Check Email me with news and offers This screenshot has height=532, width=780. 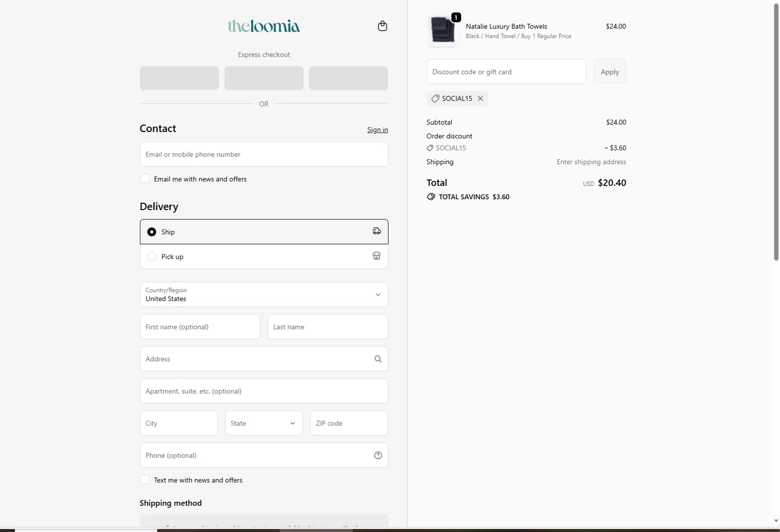tap(145, 178)
